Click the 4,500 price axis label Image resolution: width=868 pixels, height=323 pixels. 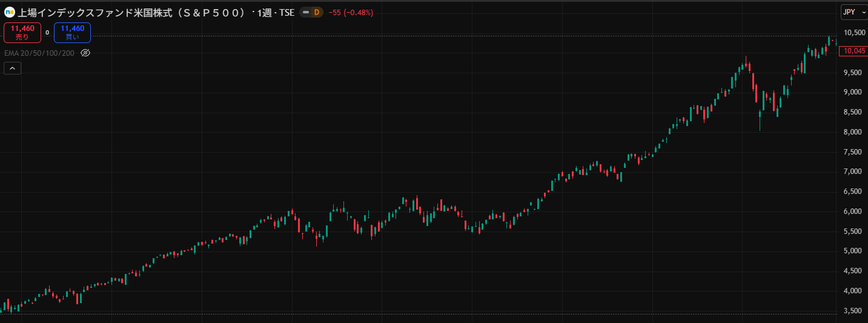(853, 271)
